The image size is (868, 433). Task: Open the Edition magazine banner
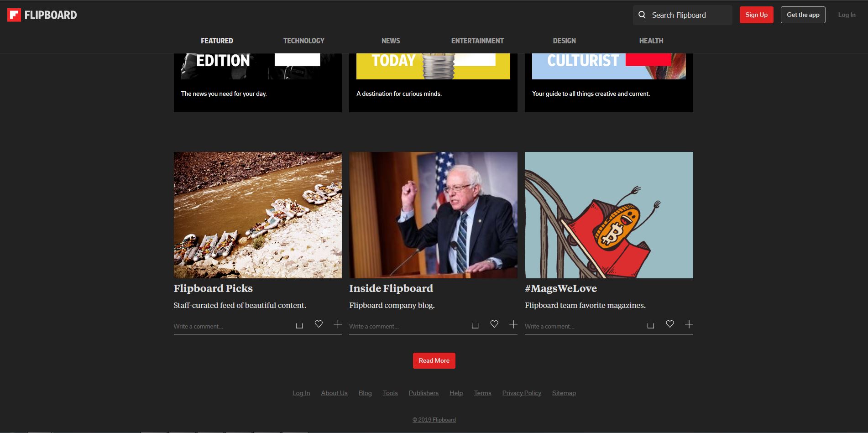(x=257, y=66)
